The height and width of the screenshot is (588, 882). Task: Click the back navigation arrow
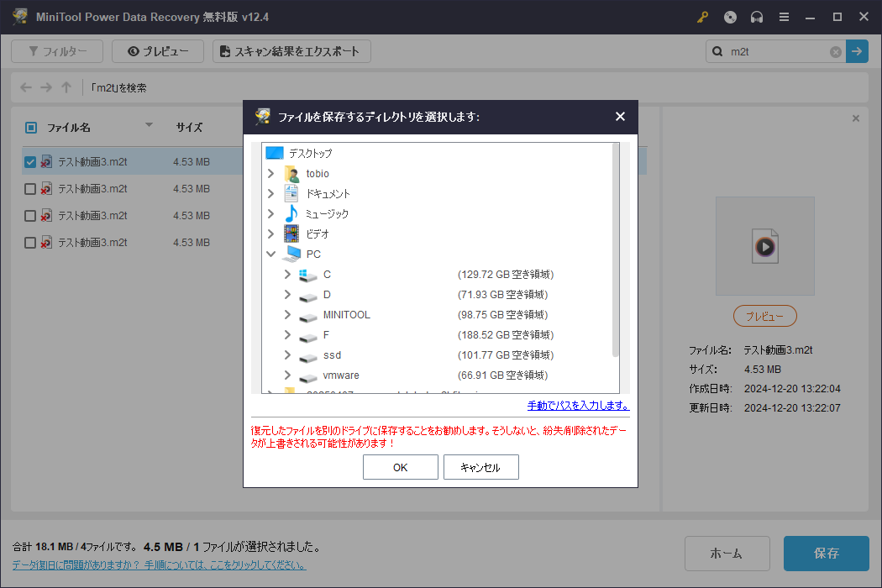[26, 87]
